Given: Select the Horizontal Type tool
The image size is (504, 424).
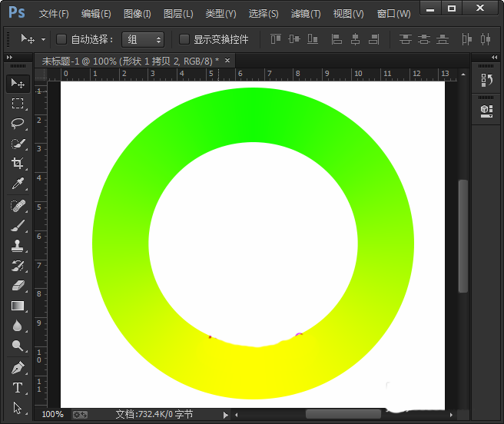Looking at the screenshot, I should click(18, 388).
